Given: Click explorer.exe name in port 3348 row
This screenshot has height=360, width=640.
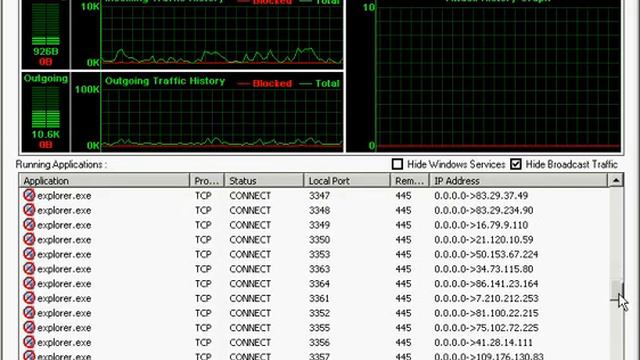Looking at the screenshot, I should [x=64, y=211].
